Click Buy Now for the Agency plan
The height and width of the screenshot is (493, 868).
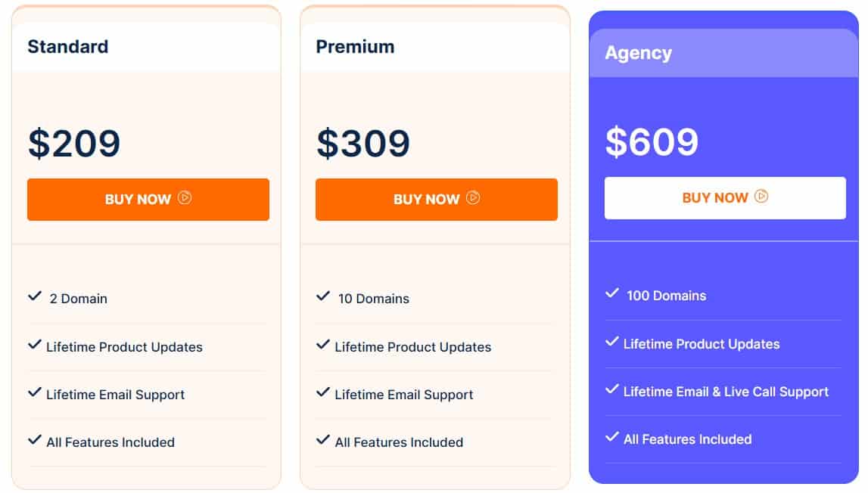(724, 197)
